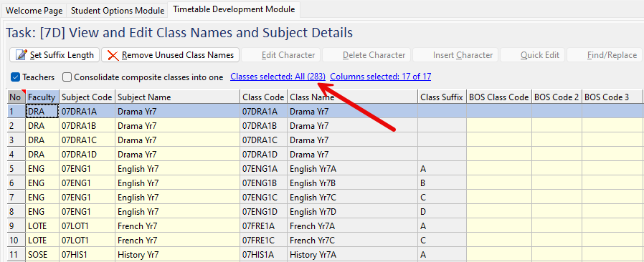The image size is (644, 262).
Task: Select row number 8
Action: point(16,212)
